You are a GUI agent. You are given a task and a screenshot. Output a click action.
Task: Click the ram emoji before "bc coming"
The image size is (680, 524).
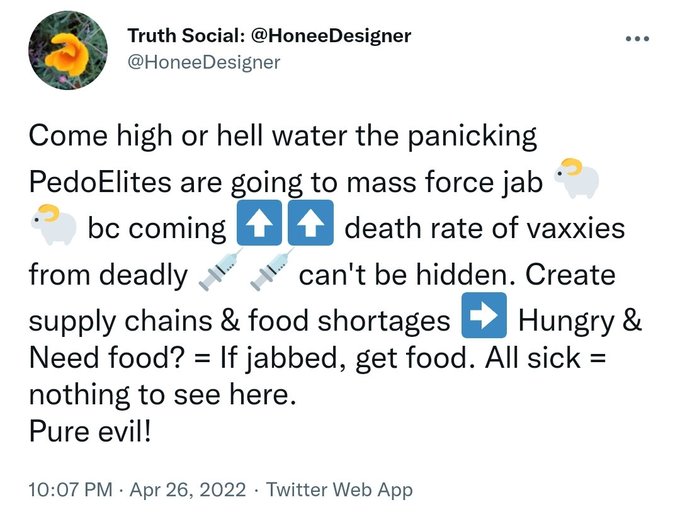[53, 227]
